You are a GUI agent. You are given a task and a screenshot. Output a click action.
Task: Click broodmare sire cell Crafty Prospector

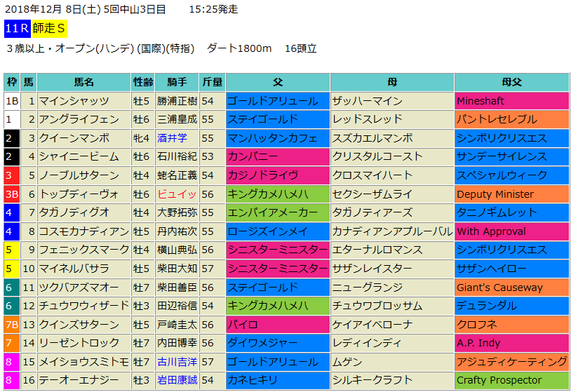[511, 380]
